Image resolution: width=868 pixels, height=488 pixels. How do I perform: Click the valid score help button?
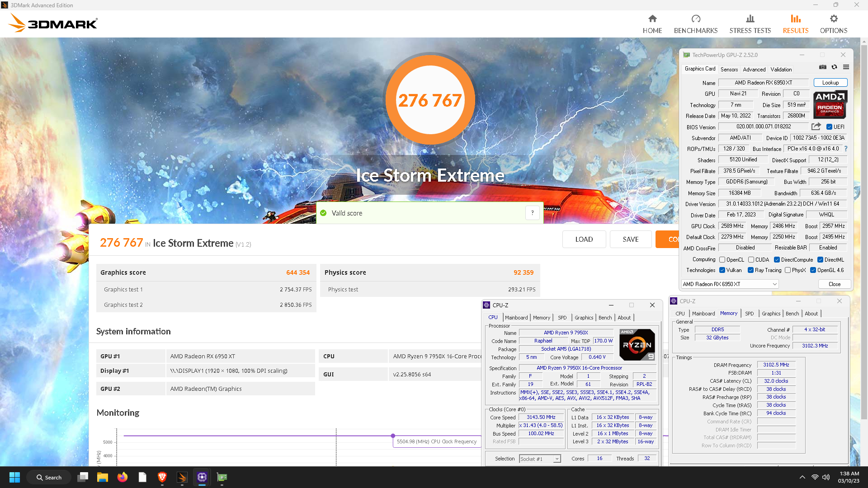coord(533,213)
